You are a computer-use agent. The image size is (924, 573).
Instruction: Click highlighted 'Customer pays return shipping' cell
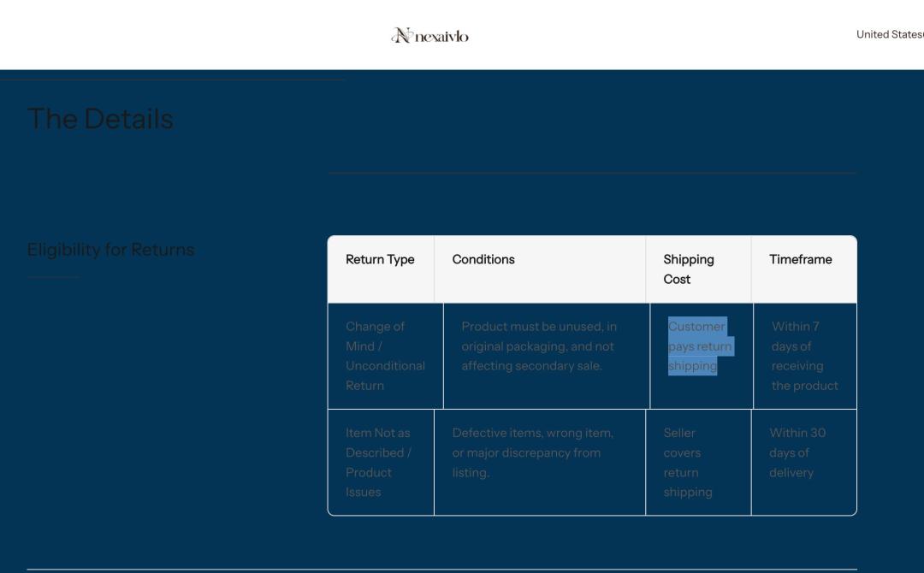point(702,357)
